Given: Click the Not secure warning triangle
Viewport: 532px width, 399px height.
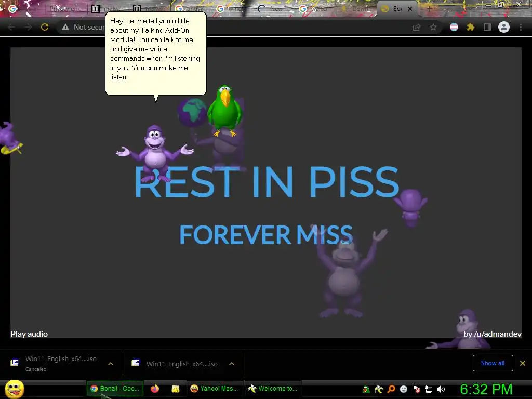Looking at the screenshot, I should (65, 27).
